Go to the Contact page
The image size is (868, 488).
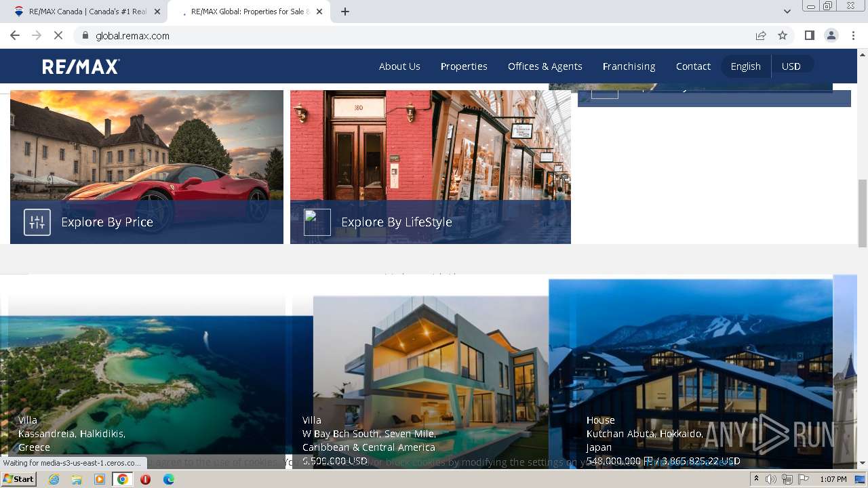(x=693, y=66)
